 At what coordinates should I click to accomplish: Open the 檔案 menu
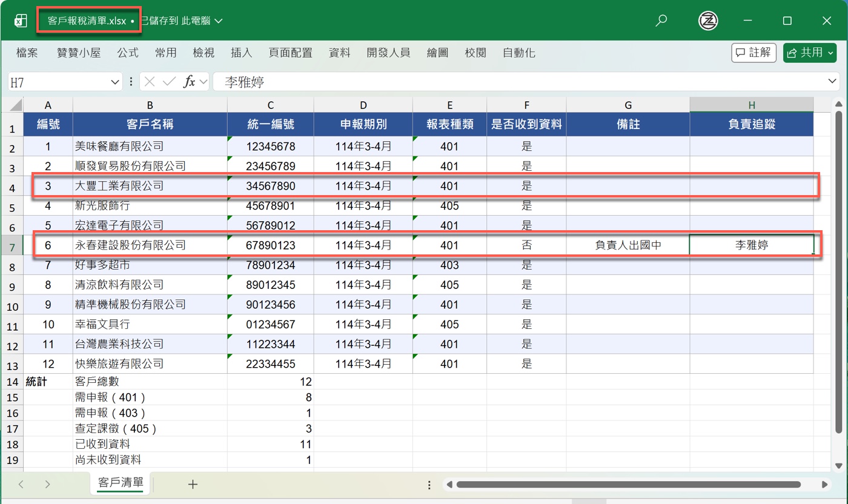click(x=27, y=53)
